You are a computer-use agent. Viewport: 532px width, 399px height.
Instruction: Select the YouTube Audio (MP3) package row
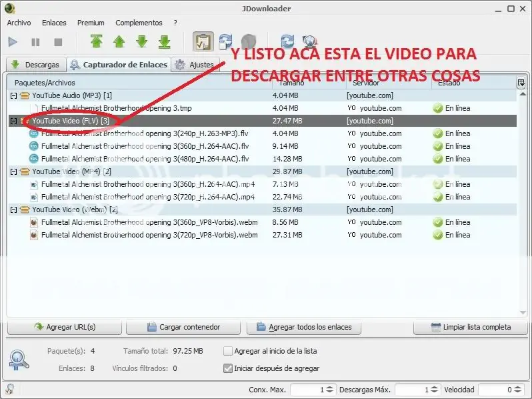[x=262, y=96]
